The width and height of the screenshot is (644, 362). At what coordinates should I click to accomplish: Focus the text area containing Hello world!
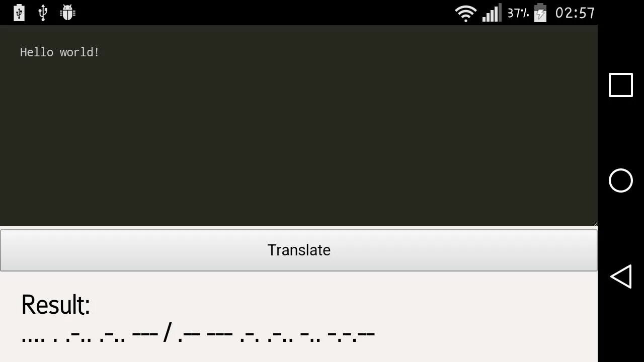click(299, 126)
